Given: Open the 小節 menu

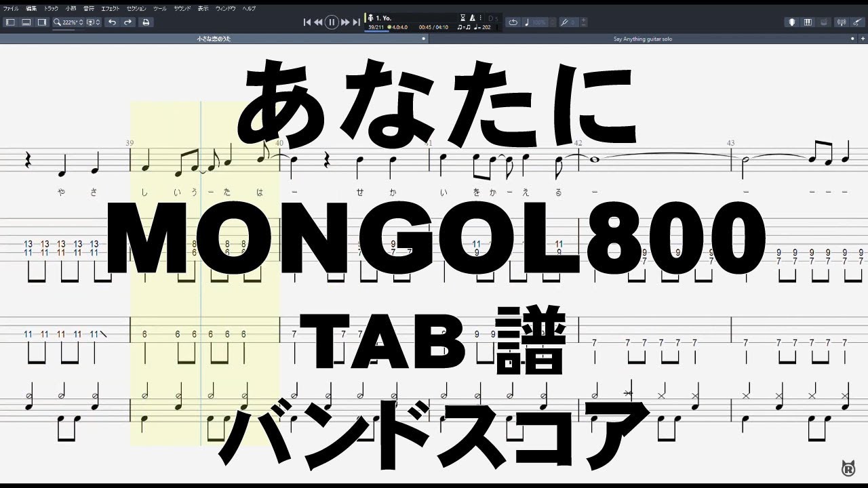Looking at the screenshot, I should (x=71, y=8).
